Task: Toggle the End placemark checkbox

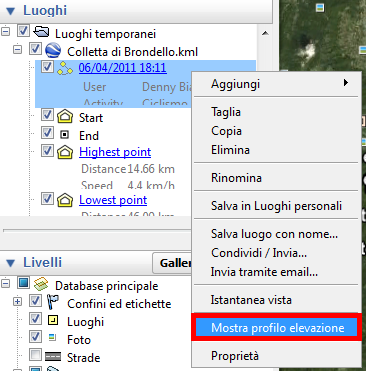Action: point(47,133)
